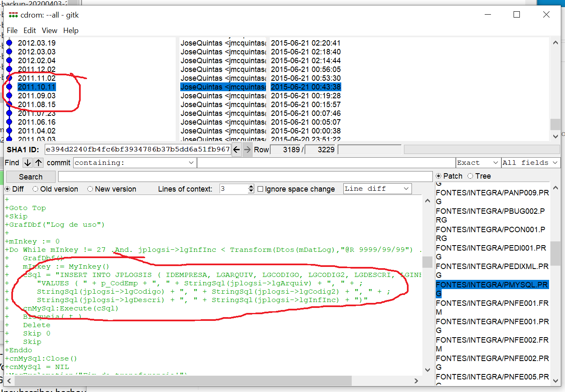Open the View menu
565x392 pixels.
49,31
